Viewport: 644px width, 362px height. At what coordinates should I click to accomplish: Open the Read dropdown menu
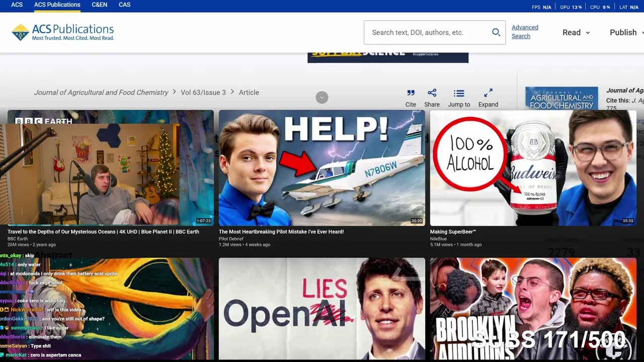(576, 32)
